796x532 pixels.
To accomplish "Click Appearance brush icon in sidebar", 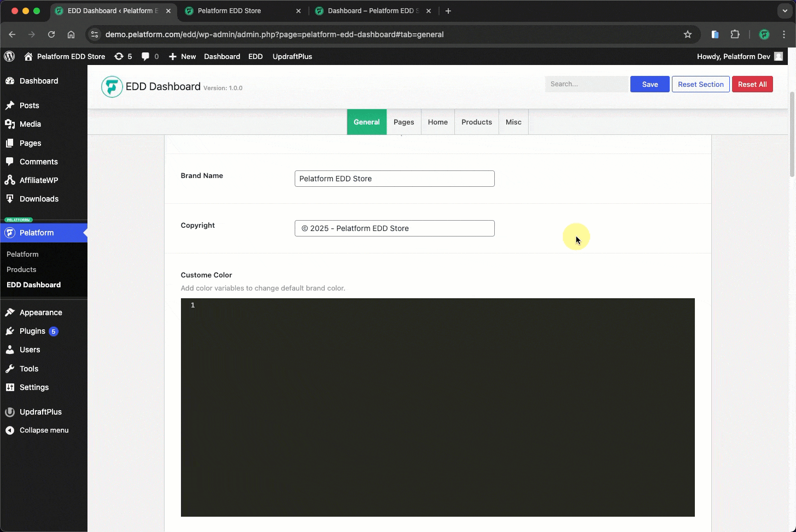I will 10,312.
